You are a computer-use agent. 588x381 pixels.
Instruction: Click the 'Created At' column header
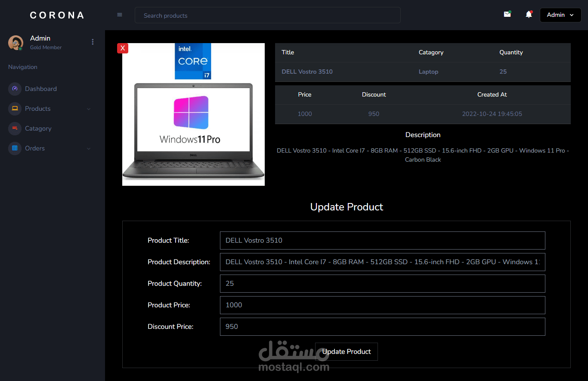492,94
